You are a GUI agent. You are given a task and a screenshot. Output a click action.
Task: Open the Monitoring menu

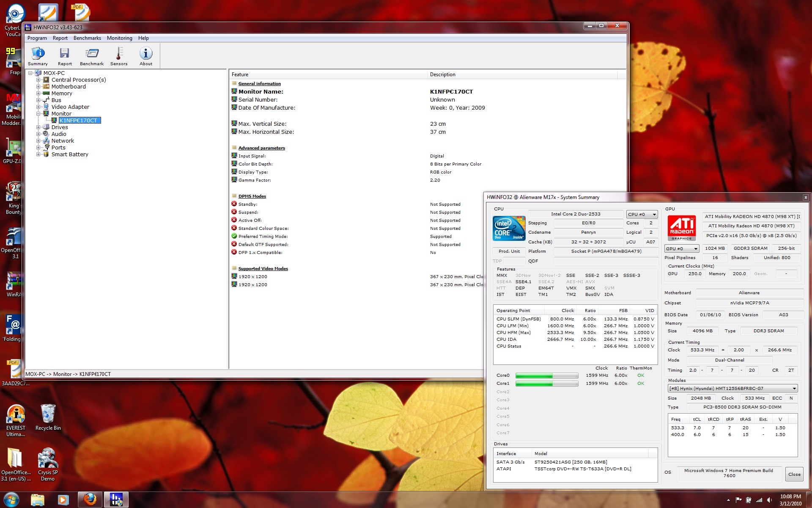click(x=120, y=38)
